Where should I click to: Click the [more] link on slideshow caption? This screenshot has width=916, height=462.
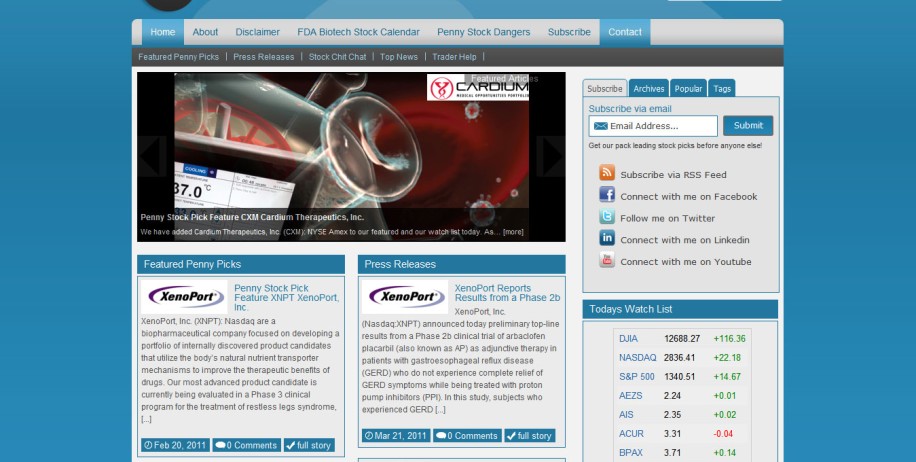point(513,232)
